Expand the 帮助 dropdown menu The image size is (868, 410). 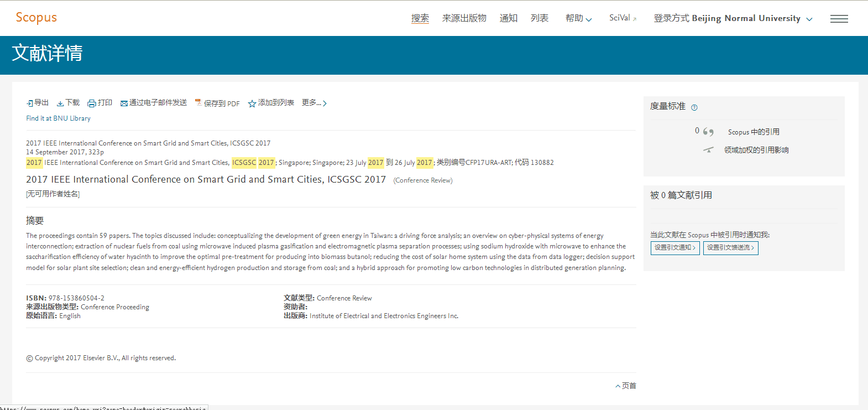578,18
